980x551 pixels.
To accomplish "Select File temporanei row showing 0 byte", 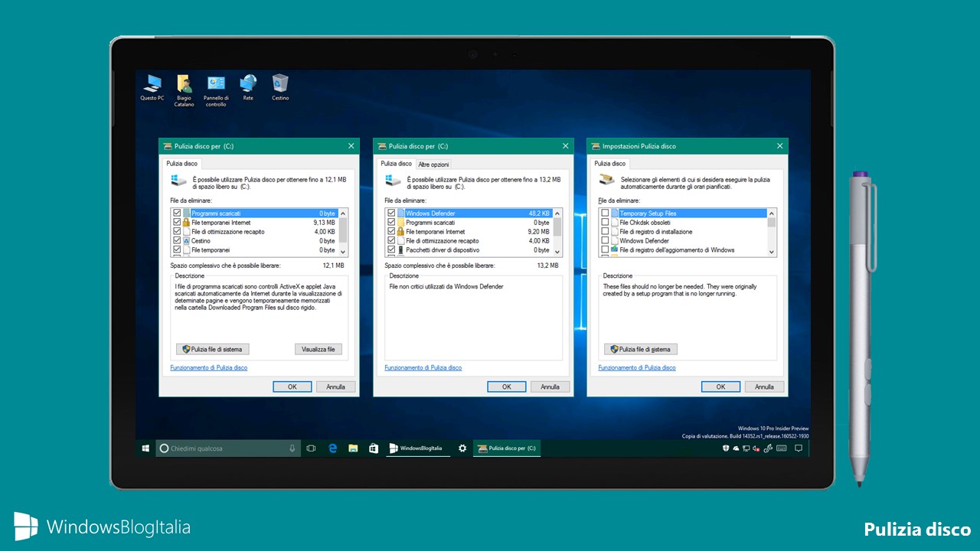I will (254, 249).
